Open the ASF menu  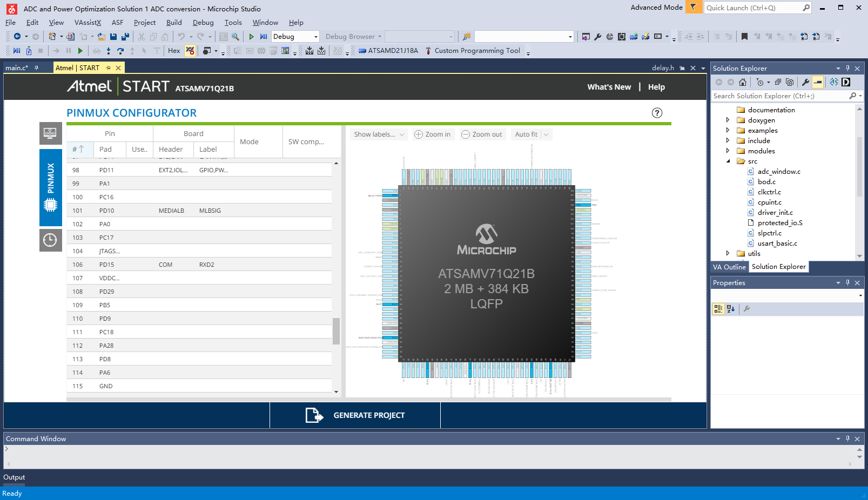[117, 23]
